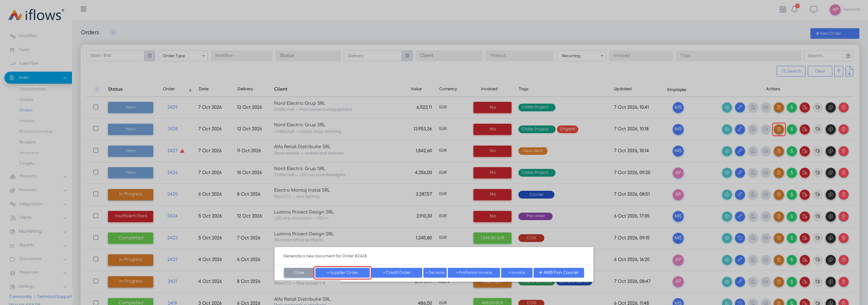Click the + Credit Order button
Viewport: 868px width, 305px height.
pyautogui.click(x=397, y=273)
